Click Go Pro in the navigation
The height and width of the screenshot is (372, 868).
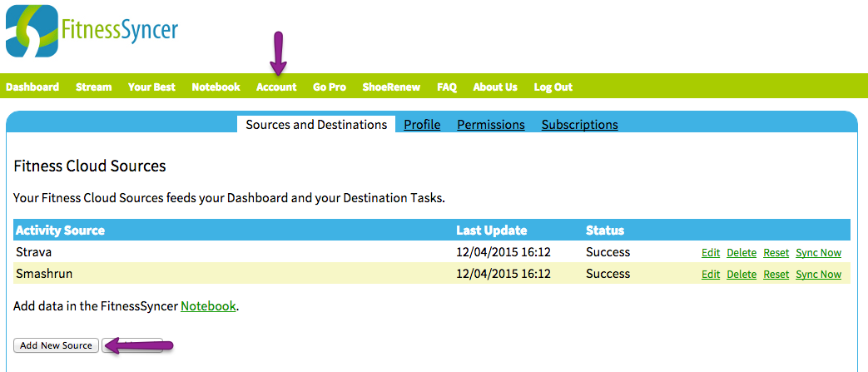[330, 87]
